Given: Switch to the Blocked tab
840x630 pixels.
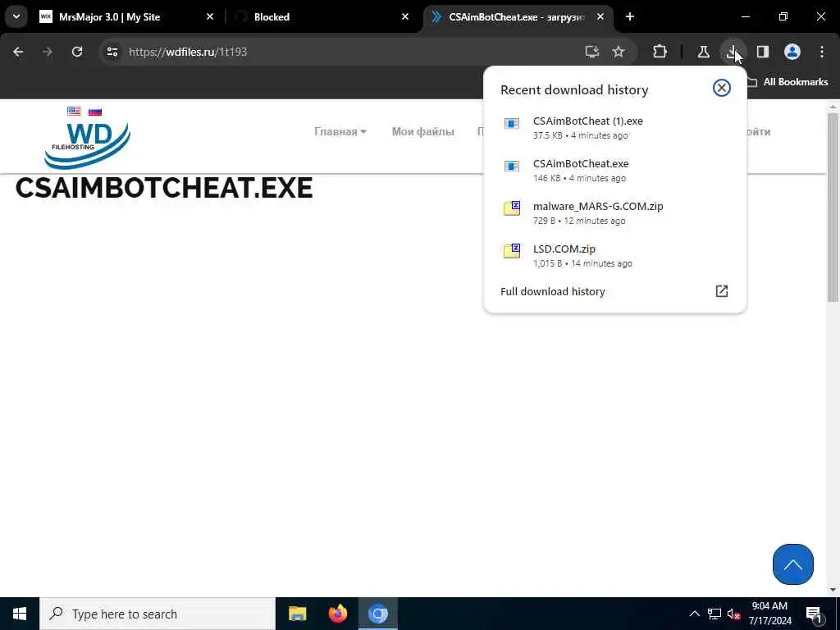Looking at the screenshot, I should (x=322, y=16).
